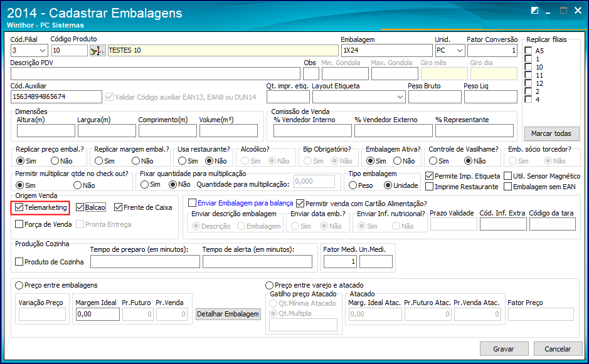
Task: Click the Margem Ideal field
Action: (98, 314)
